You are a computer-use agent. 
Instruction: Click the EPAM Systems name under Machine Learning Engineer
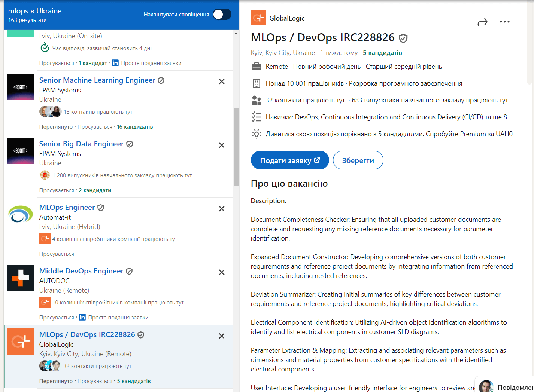point(60,90)
